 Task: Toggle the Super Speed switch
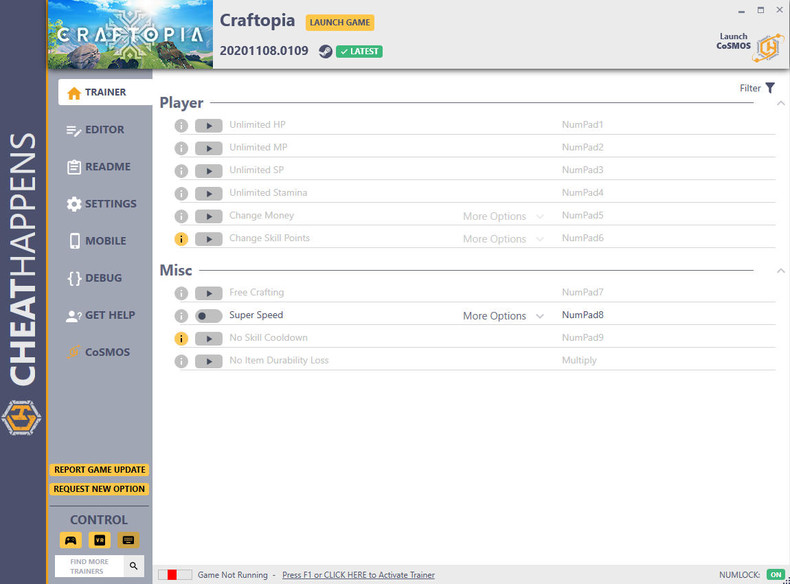209,316
